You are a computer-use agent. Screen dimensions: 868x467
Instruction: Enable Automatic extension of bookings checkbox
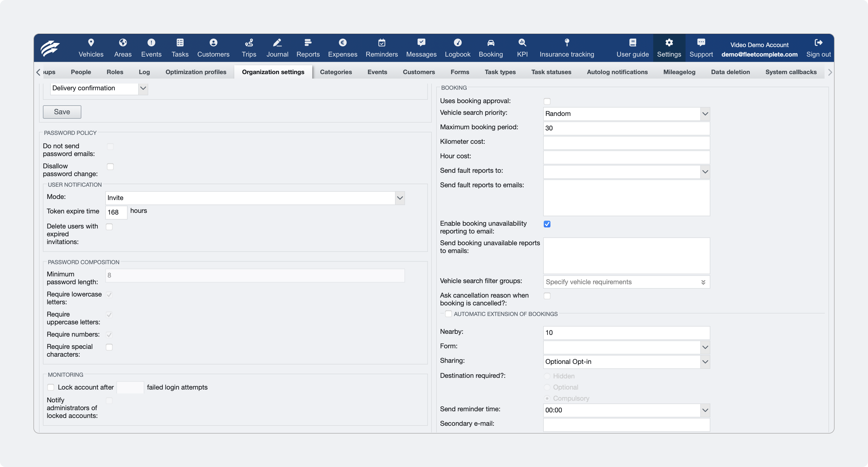tap(448, 314)
